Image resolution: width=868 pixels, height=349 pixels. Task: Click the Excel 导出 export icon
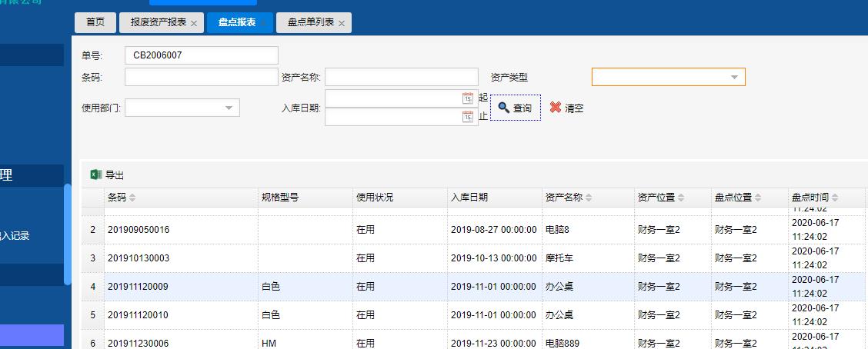96,174
